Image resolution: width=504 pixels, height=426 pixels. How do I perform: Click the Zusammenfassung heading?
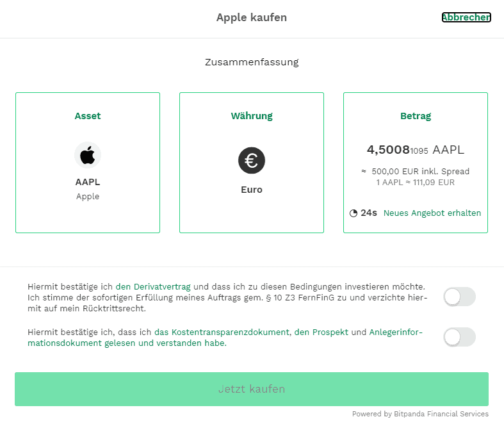tap(252, 62)
